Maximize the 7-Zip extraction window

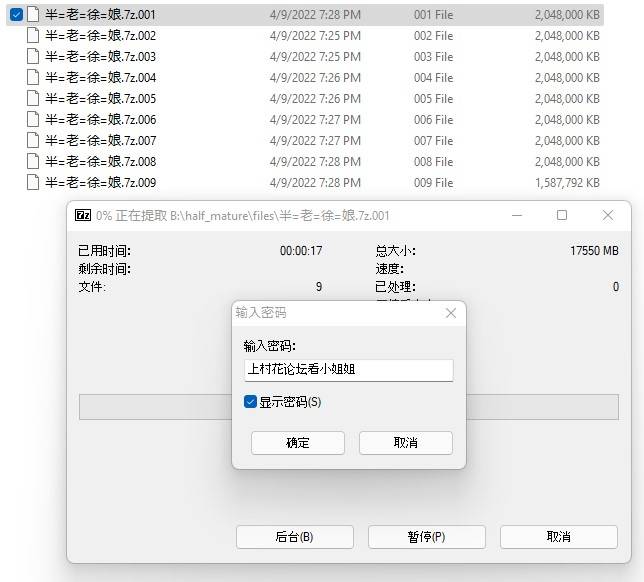[562, 216]
